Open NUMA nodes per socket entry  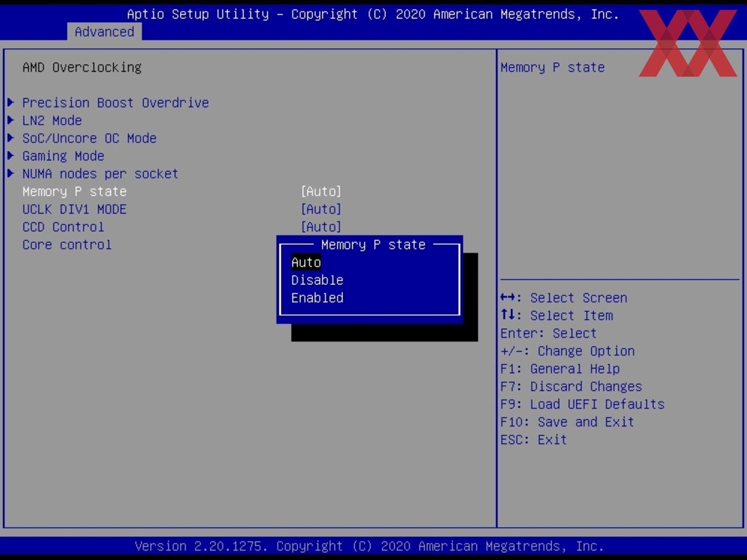click(101, 173)
